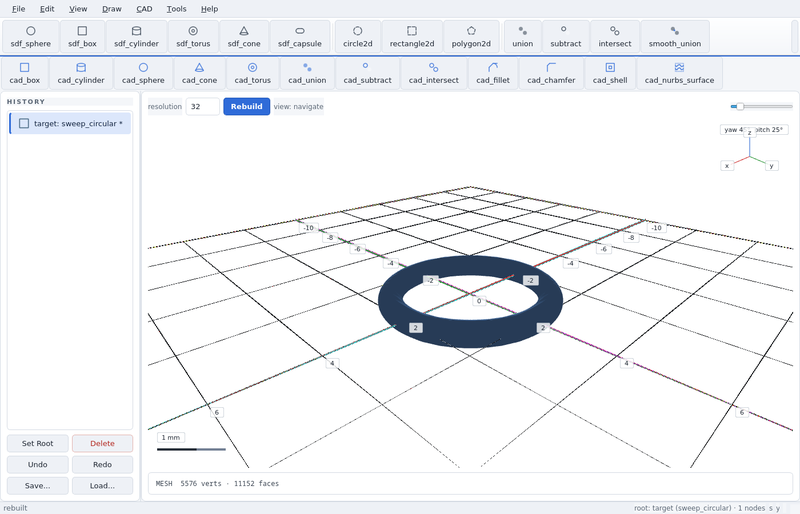Click the z axis label on gizmo

749,133
